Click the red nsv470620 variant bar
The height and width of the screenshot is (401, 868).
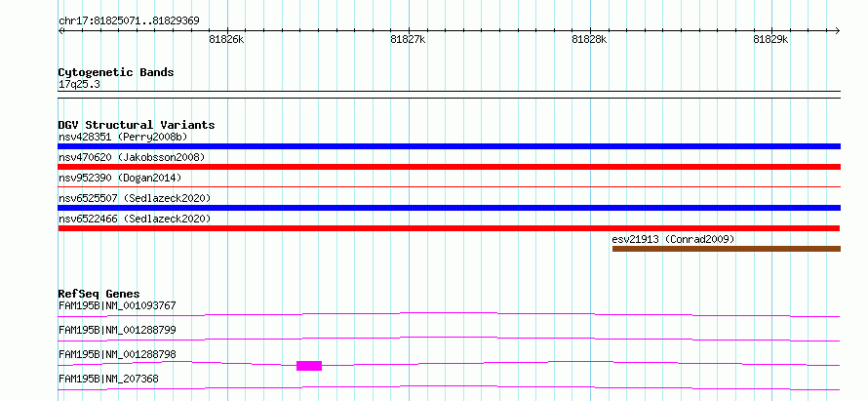tap(450, 167)
